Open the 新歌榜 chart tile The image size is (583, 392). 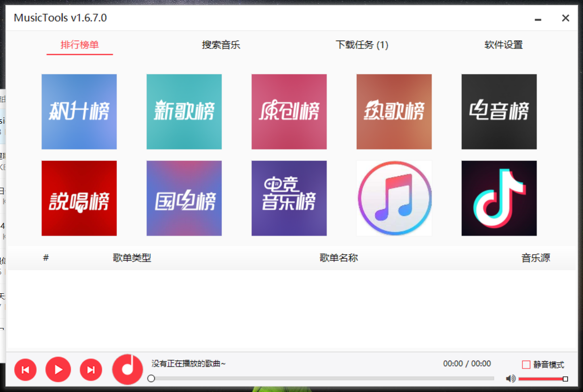click(x=184, y=111)
